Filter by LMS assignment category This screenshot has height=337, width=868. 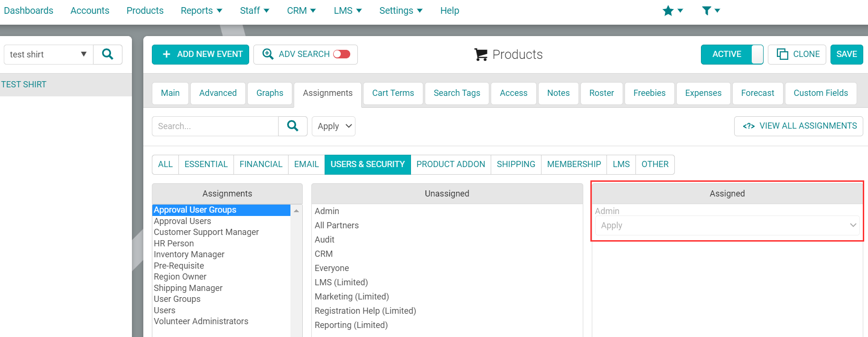(621, 164)
